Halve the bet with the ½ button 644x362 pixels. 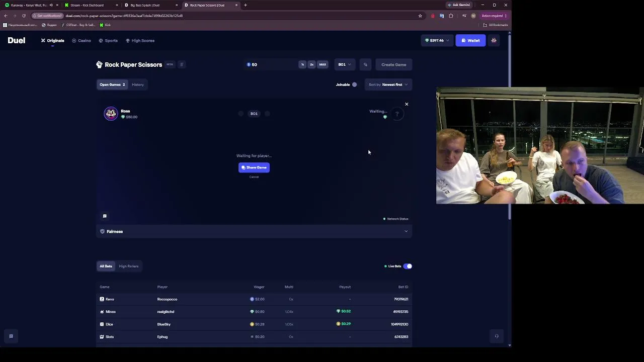pos(302,64)
